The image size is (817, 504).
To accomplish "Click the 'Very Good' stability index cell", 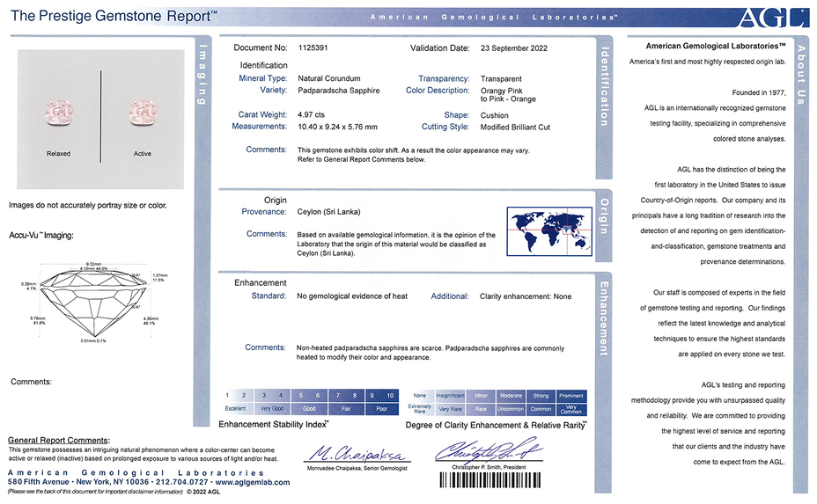I will (x=273, y=409).
